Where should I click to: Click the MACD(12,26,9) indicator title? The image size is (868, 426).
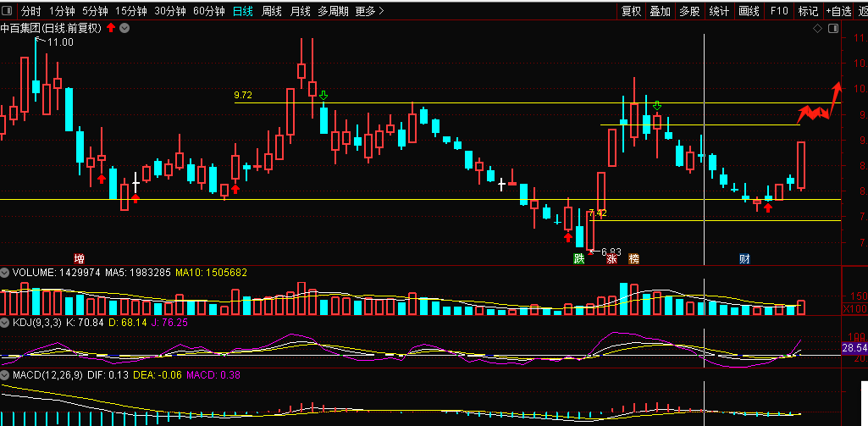point(47,375)
